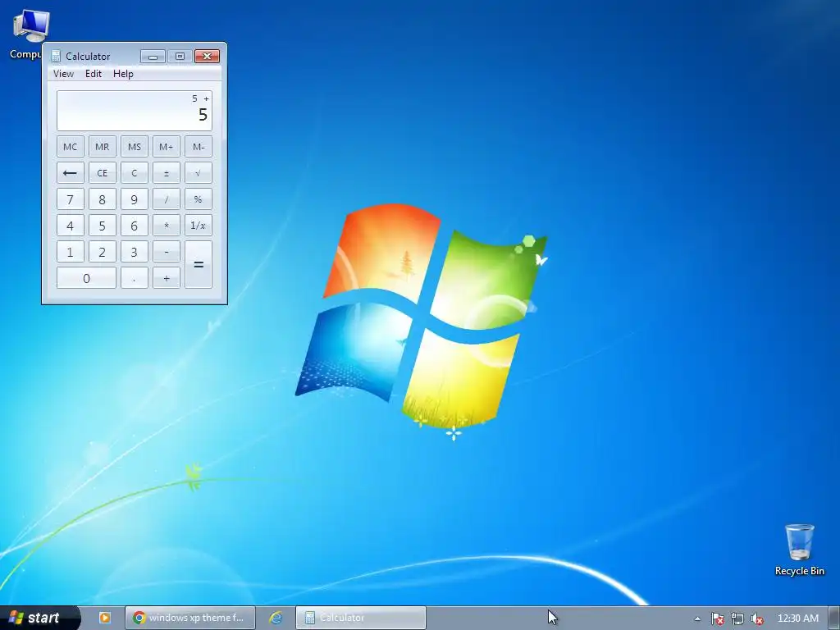The height and width of the screenshot is (630, 840).
Task: Click the calculator result display
Action: coord(135,111)
